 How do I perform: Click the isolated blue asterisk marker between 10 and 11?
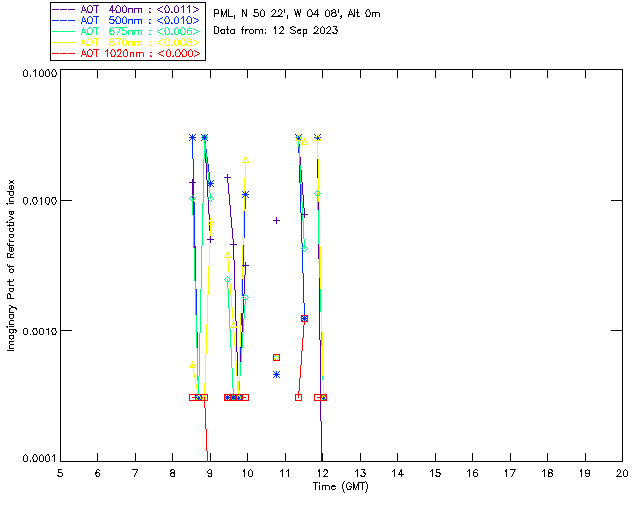[x=276, y=374]
